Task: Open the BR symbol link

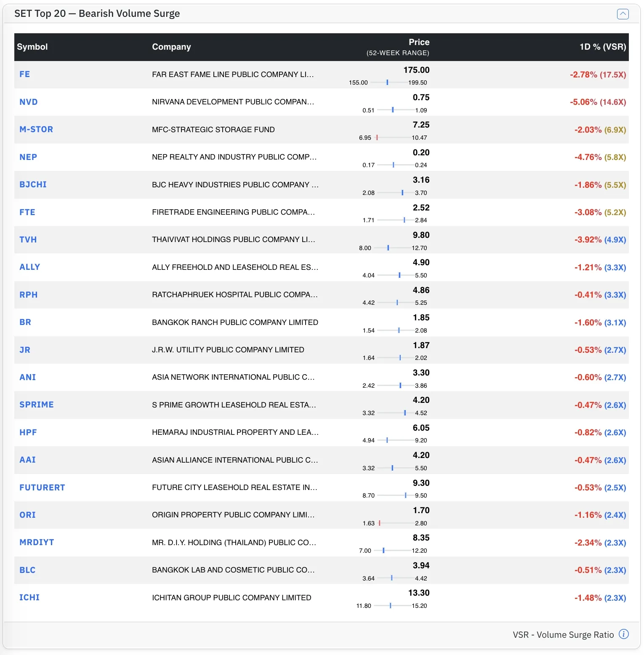Action: point(25,322)
